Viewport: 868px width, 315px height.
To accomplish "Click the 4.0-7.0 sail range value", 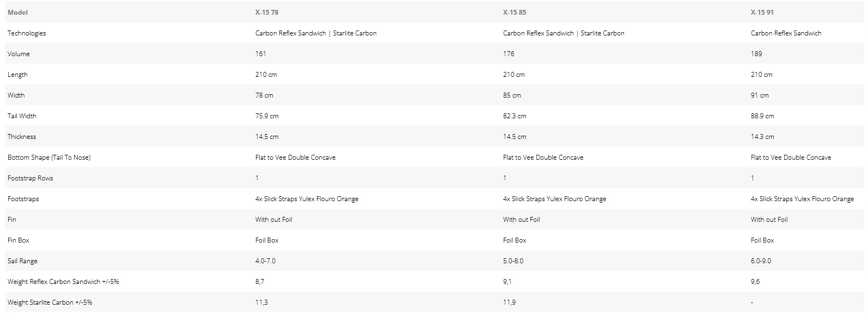I will click(x=265, y=261).
